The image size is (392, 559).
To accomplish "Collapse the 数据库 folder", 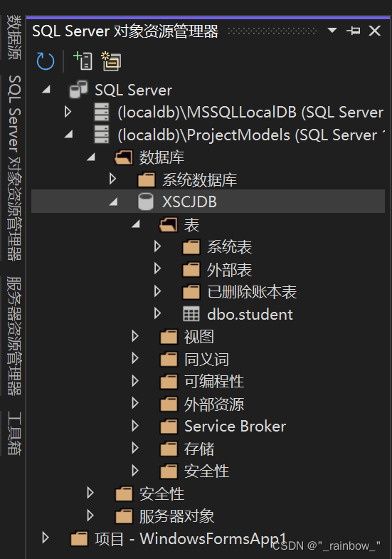I will [91, 157].
